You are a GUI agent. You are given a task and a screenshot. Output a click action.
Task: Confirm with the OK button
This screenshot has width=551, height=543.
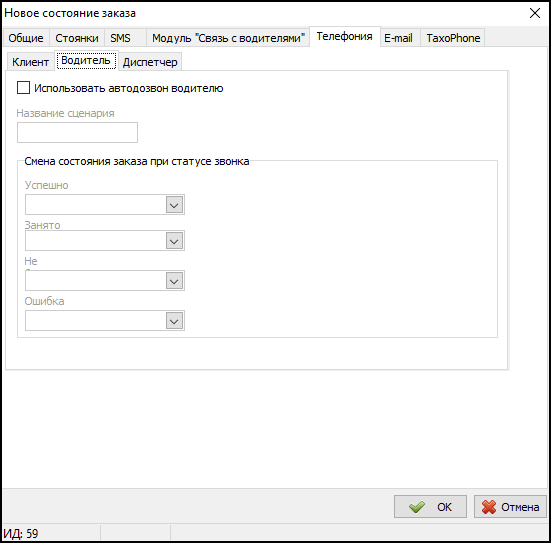coord(430,506)
